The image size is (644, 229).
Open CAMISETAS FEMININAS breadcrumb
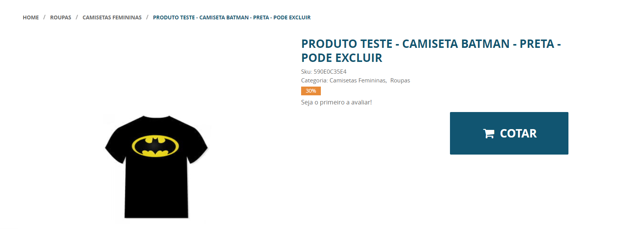(x=112, y=17)
